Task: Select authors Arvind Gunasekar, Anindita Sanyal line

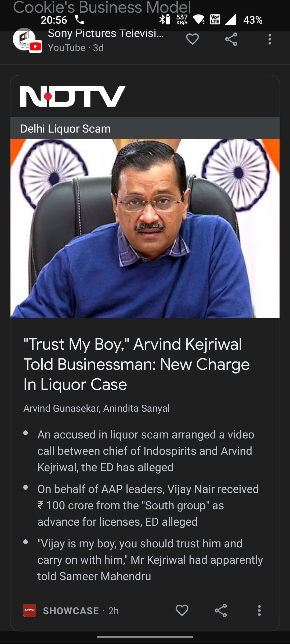Action: [x=96, y=408]
